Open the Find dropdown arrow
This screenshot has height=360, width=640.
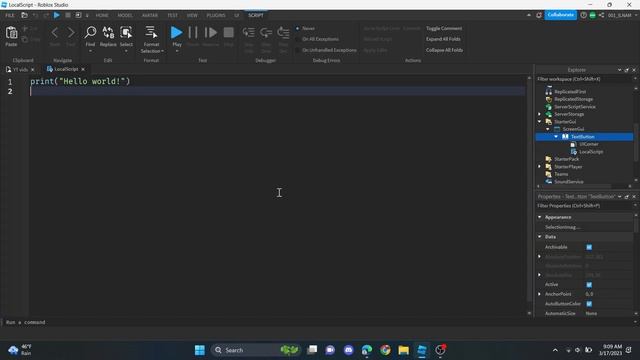pyautogui.click(x=90, y=51)
